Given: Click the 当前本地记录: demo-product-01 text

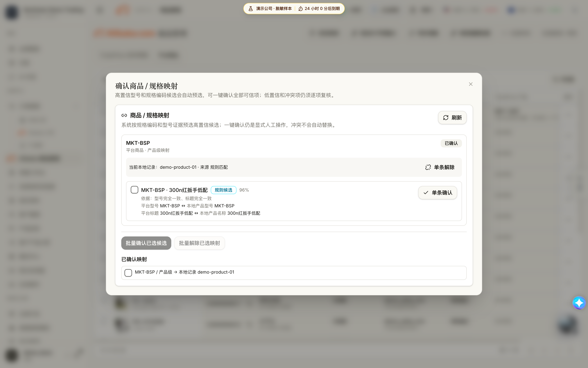Looking at the screenshot, I should pos(178,167).
